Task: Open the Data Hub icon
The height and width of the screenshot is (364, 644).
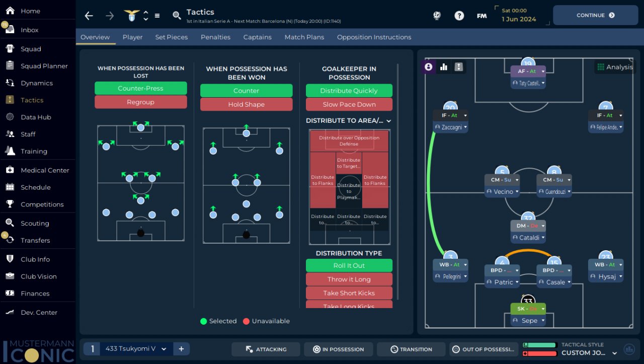Action: 10,117
